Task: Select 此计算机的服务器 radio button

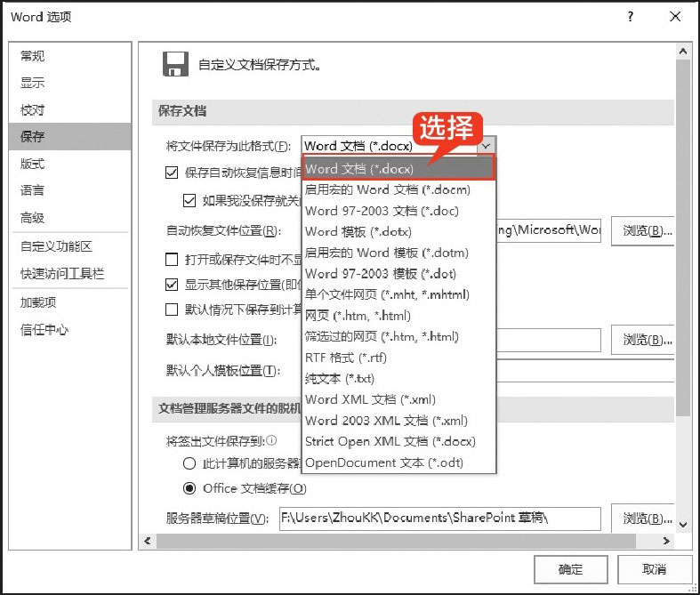Action: [x=189, y=463]
